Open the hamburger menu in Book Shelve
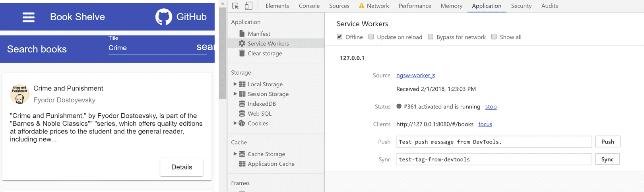The width and height of the screenshot is (644, 192). [x=29, y=17]
